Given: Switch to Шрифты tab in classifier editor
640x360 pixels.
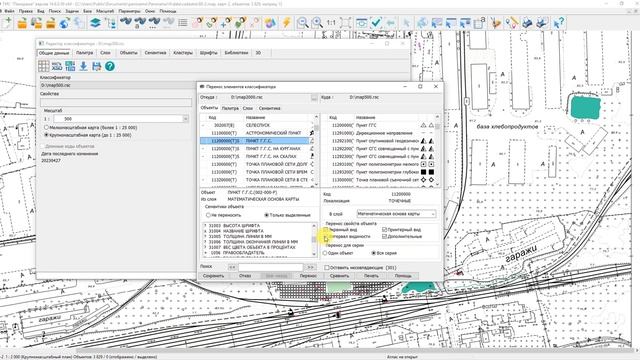Looking at the screenshot, I should point(209,53).
